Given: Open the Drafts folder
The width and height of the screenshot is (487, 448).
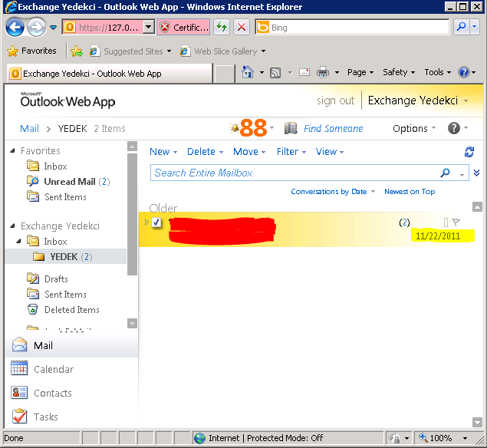Looking at the screenshot, I should click(x=48, y=278).
